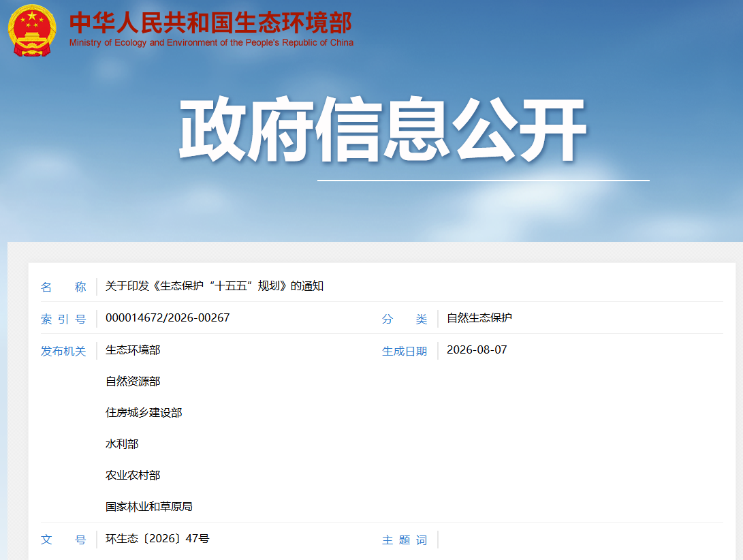Select the notice title 关于印发《生态保护"十五五"规划》的通知
This screenshot has height=560, width=743.
[215, 286]
